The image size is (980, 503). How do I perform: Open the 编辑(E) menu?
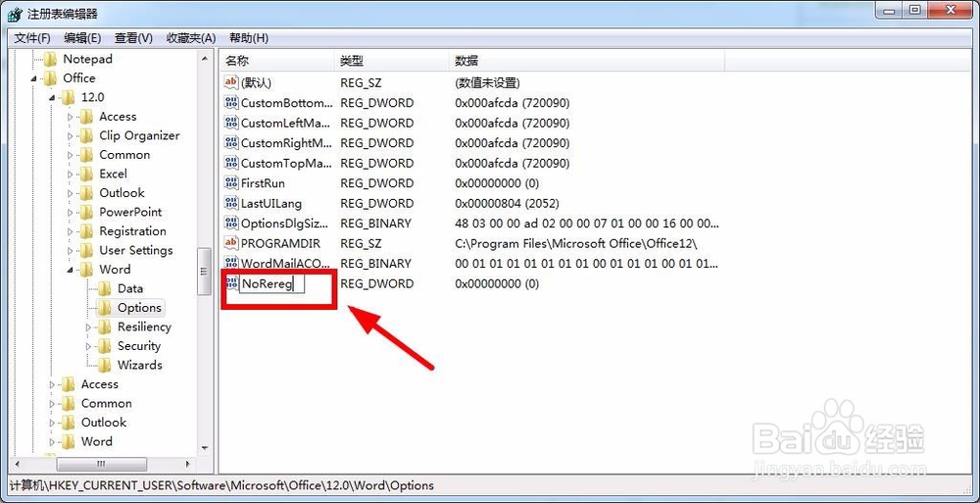click(x=82, y=38)
